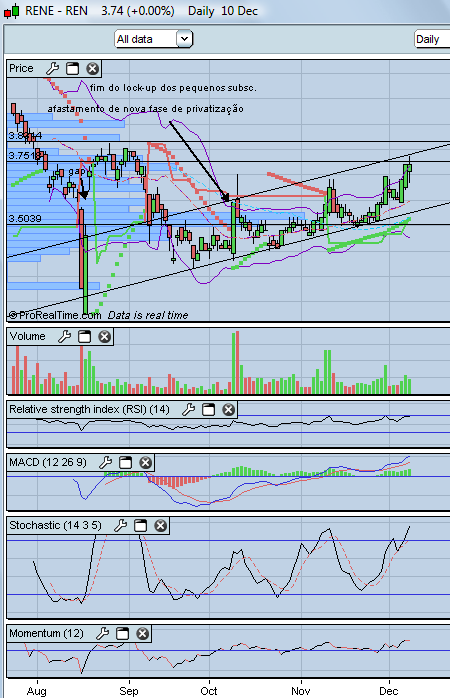Select the Stochastic (14 3 5) label

coord(55,526)
